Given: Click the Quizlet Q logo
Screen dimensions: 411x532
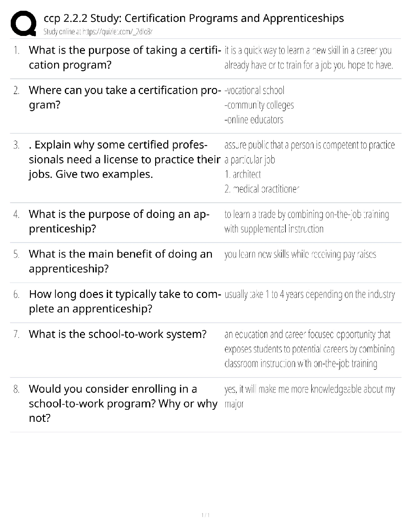Looking at the screenshot, I should tap(24, 23).
